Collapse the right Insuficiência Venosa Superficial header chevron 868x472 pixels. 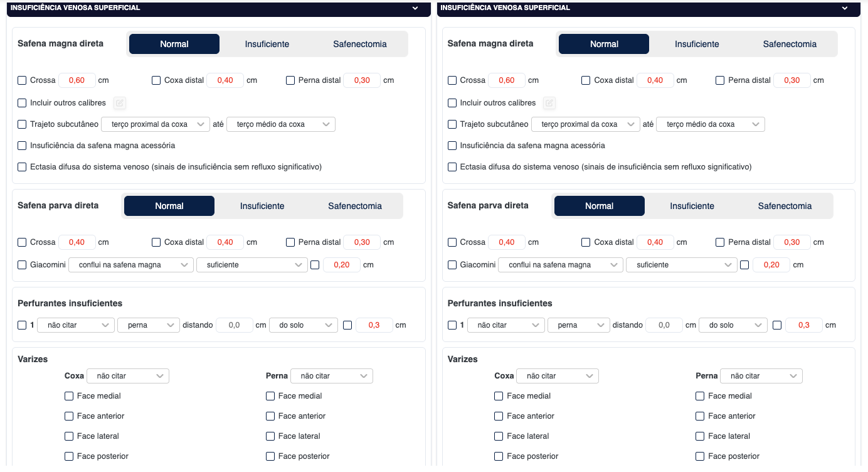(x=845, y=8)
